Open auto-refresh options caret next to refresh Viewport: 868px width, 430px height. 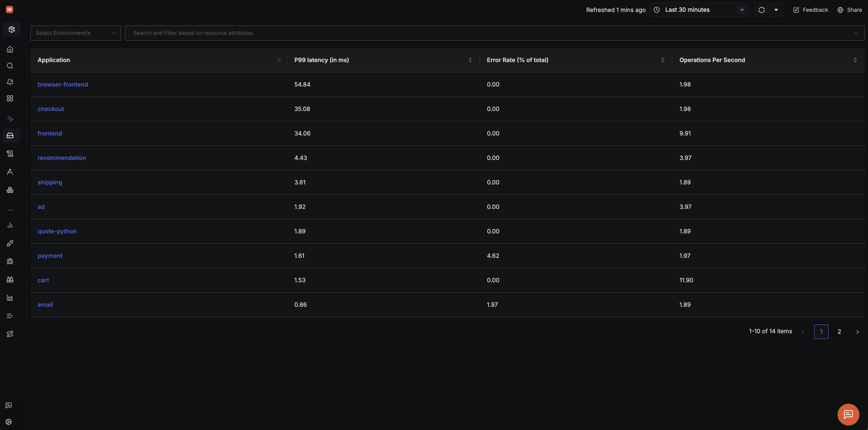coord(776,10)
